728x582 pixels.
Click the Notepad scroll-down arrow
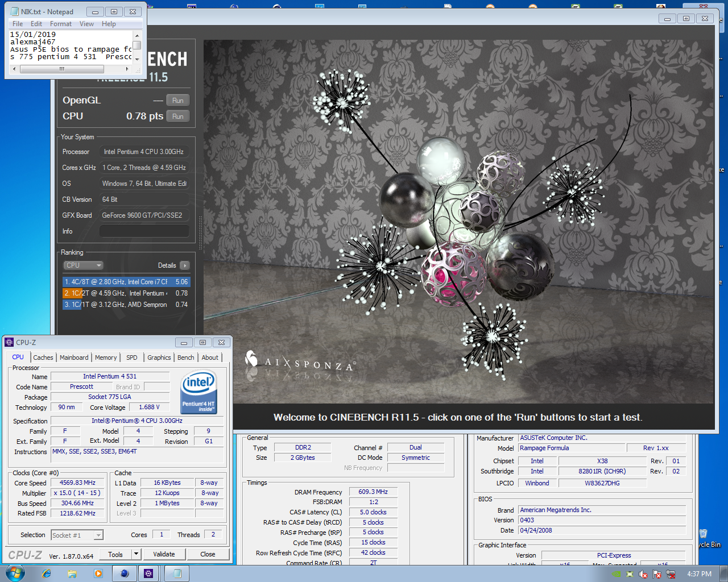click(x=137, y=59)
